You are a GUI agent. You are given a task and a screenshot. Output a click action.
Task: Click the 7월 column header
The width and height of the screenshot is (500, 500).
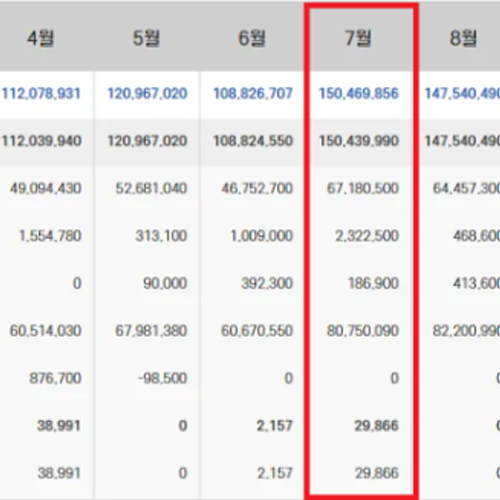click(x=358, y=38)
